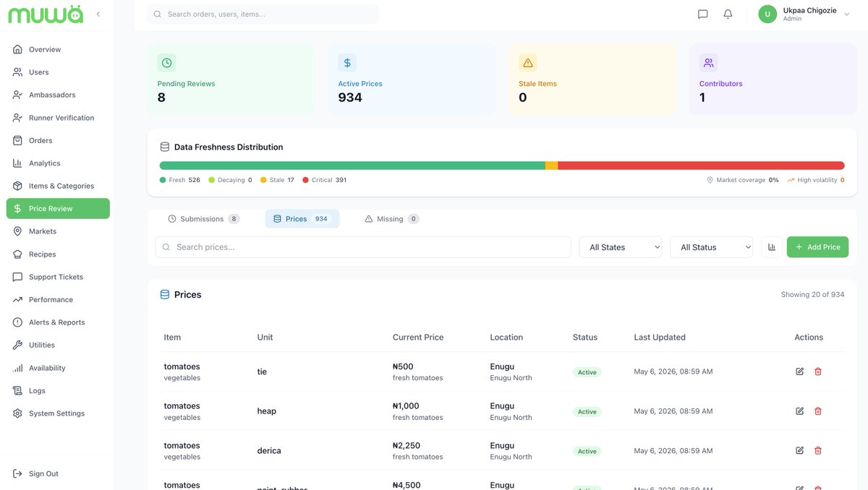Edit the tomatoes derica price row

tap(799, 450)
